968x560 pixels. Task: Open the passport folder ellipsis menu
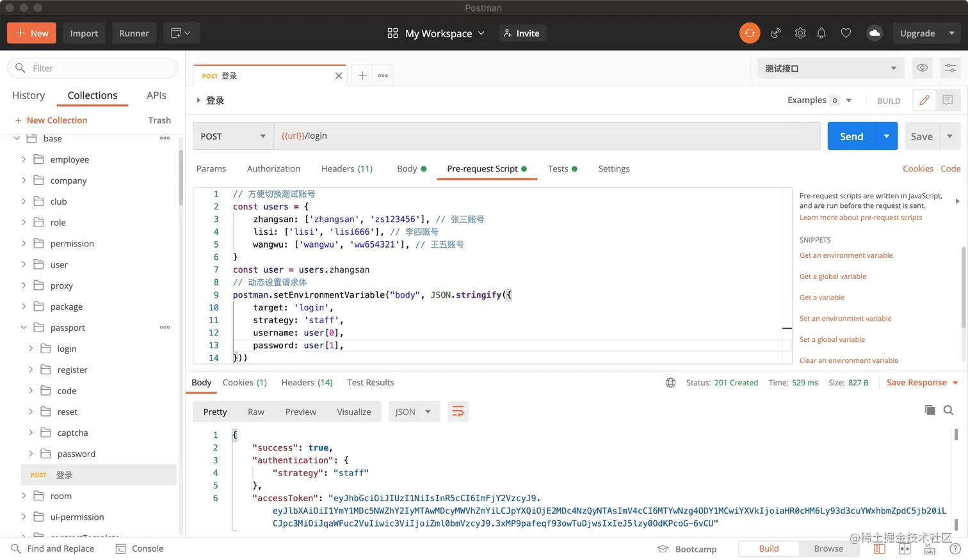click(x=165, y=328)
